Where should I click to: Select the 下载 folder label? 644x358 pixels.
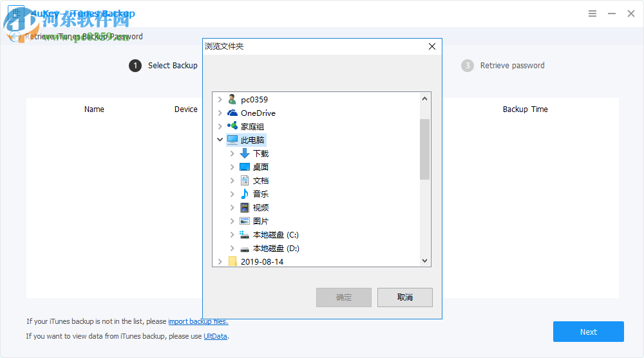[x=261, y=153]
